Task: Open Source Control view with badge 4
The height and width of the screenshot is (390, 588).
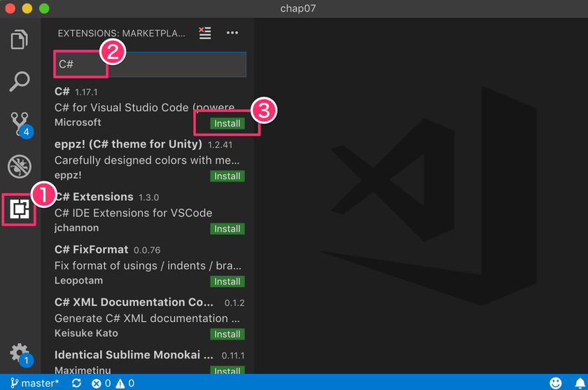Action: click(x=20, y=123)
